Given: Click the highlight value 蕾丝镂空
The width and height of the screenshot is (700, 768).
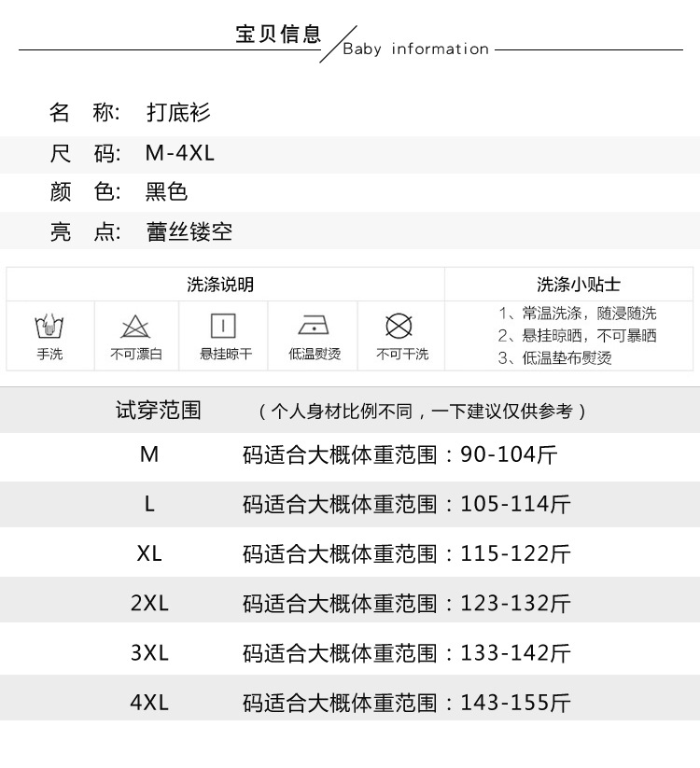Looking at the screenshot, I should point(189,231).
